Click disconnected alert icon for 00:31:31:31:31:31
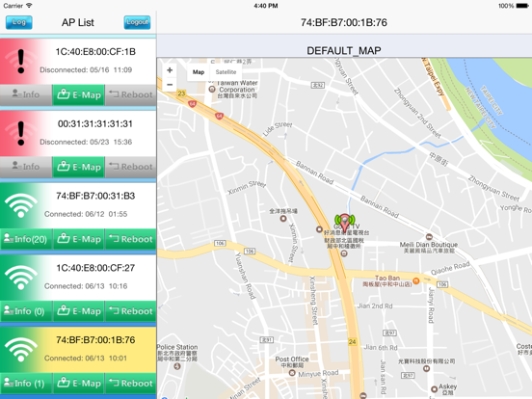 point(21,133)
